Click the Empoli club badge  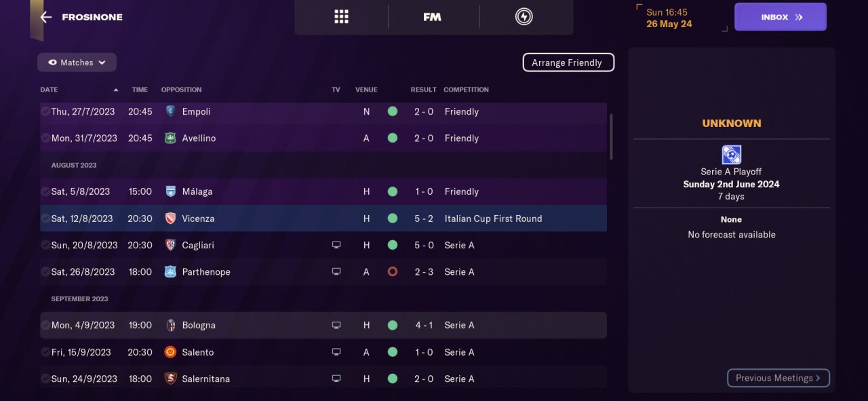tap(170, 111)
